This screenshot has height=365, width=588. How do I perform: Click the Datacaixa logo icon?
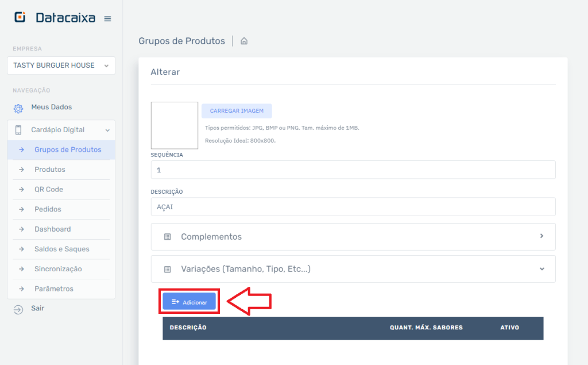click(x=18, y=17)
